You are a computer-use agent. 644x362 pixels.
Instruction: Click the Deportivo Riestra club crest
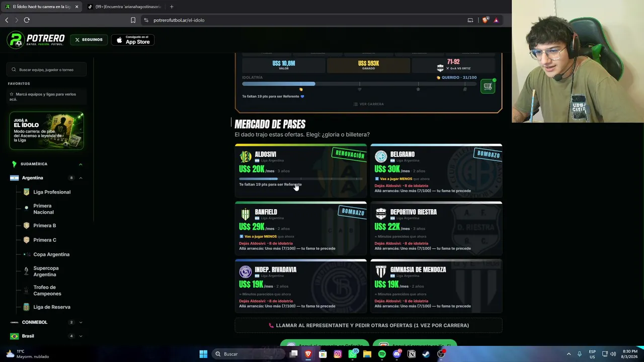tap(381, 214)
